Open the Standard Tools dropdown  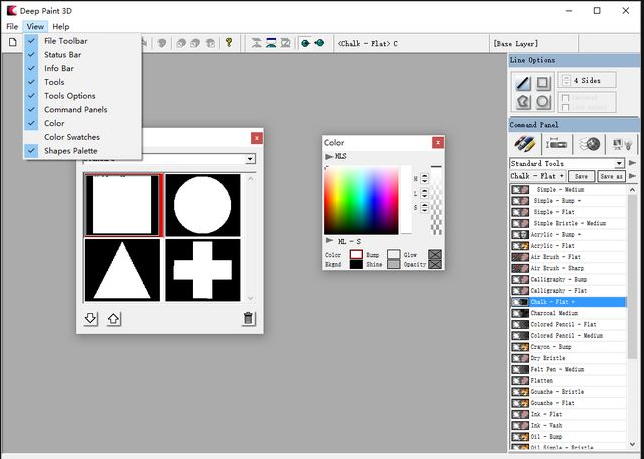click(620, 163)
